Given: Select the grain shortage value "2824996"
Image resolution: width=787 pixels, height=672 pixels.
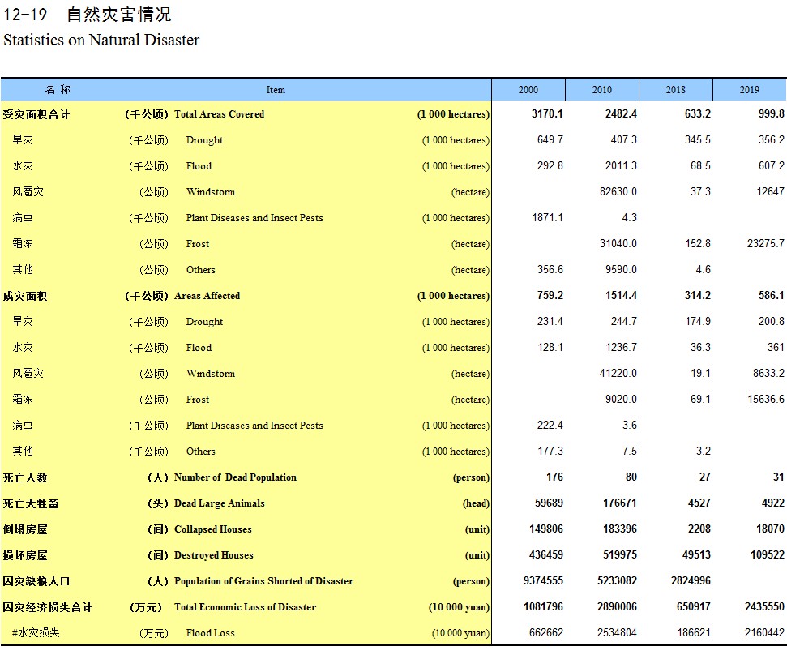Looking at the screenshot, I should coord(691,581).
